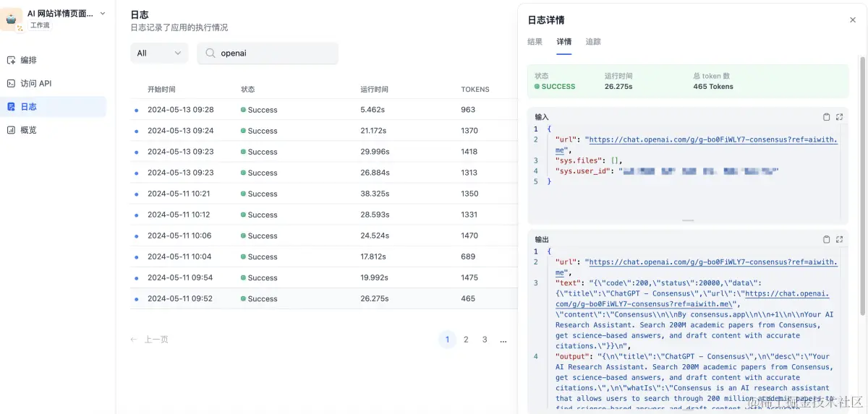Click the 1475 tokens cell

469,277
